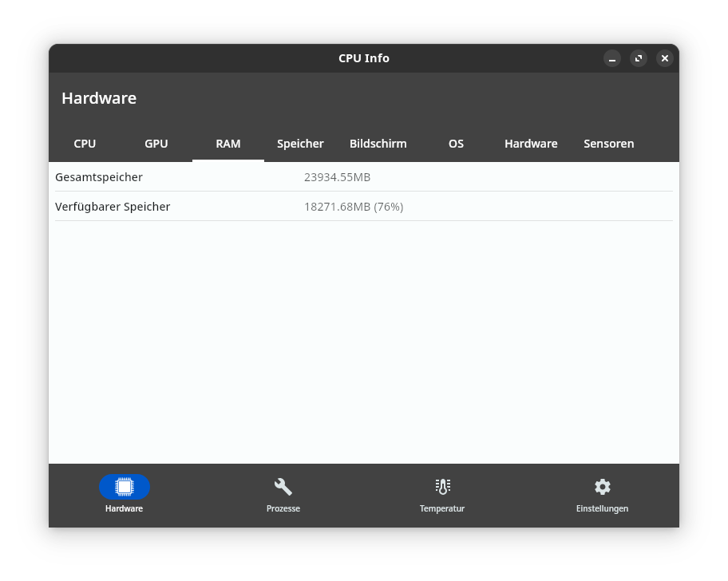Click the CPU Info window title
The width and height of the screenshot is (728, 581).
point(364,58)
